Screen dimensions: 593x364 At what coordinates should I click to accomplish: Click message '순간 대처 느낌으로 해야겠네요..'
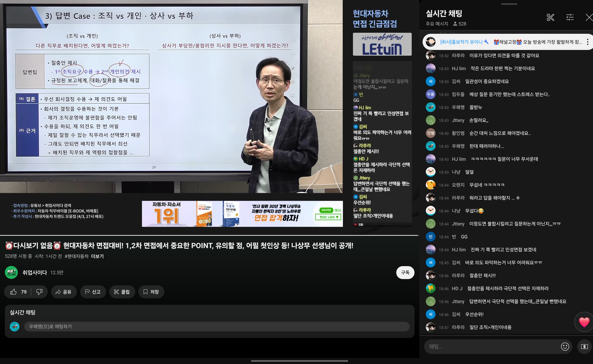(x=500, y=133)
